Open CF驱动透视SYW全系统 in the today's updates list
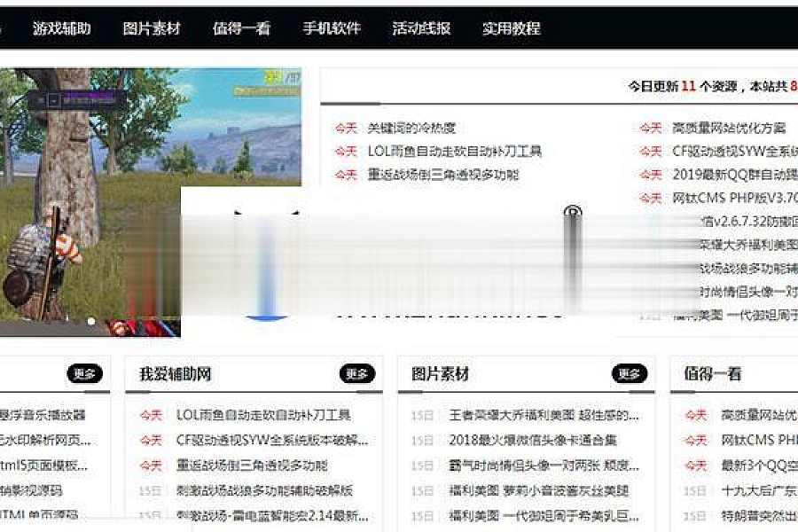This screenshot has height=532, width=798. [735, 152]
